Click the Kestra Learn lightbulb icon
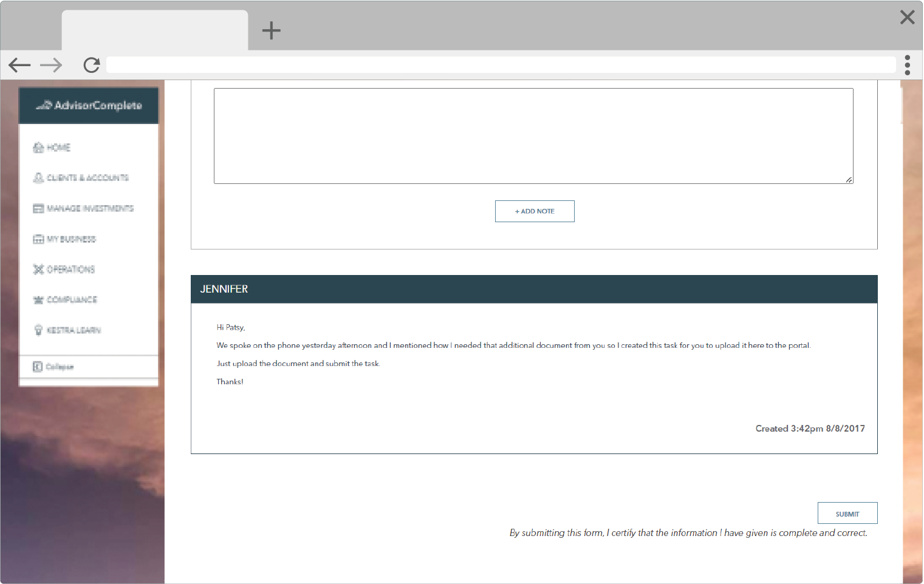924x584 pixels. (x=38, y=330)
